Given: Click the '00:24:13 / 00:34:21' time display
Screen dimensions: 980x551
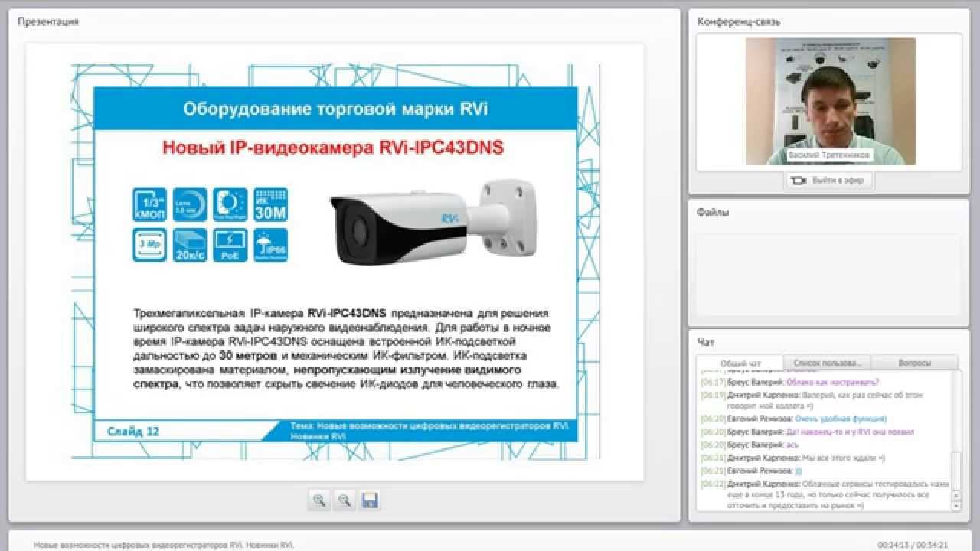Looking at the screenshot, I should 913,546.
